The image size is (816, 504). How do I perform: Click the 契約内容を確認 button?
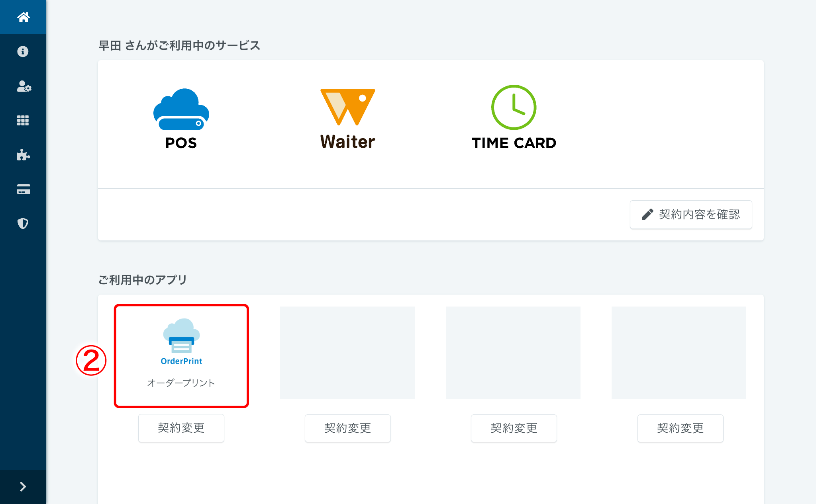[x=690, y=215]
